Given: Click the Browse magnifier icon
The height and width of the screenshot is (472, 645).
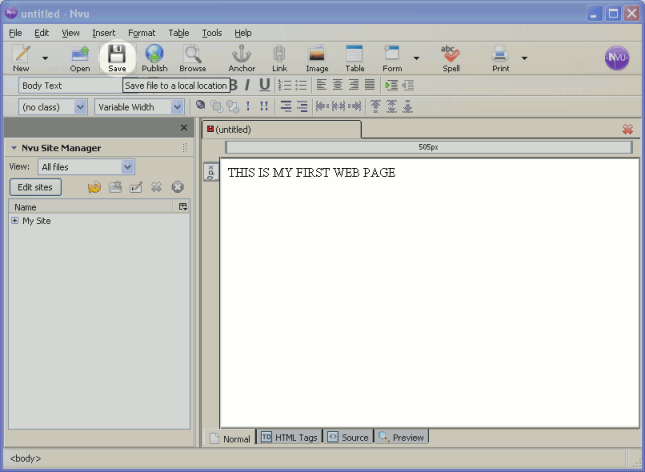Looking at the screenshot, I should coord(193,58).
